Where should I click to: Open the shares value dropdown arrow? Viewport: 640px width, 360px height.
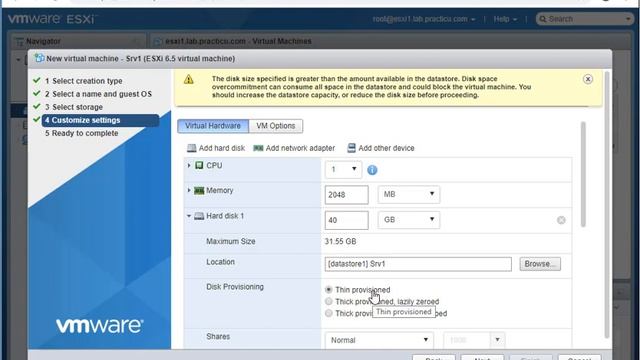point(497,340)
